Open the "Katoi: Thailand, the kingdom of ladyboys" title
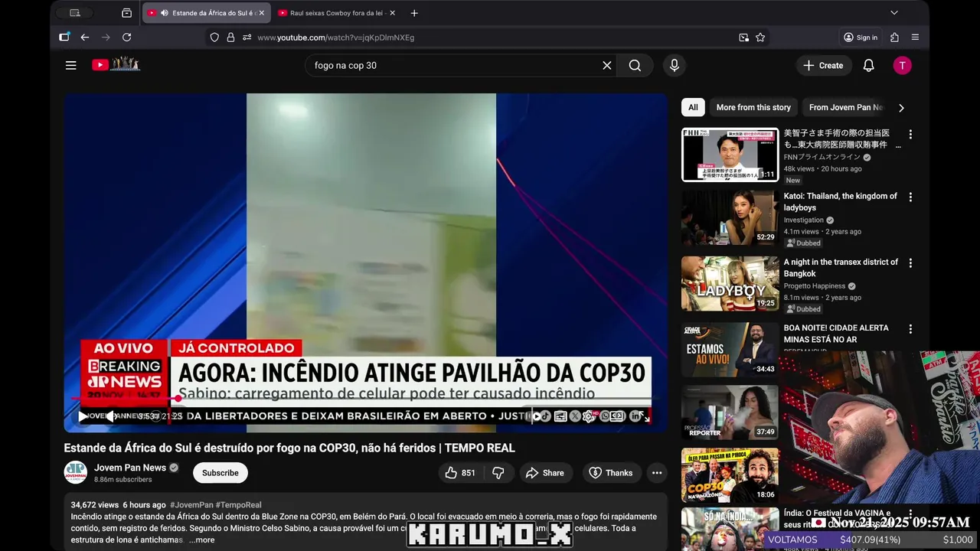 coord(840,202)
